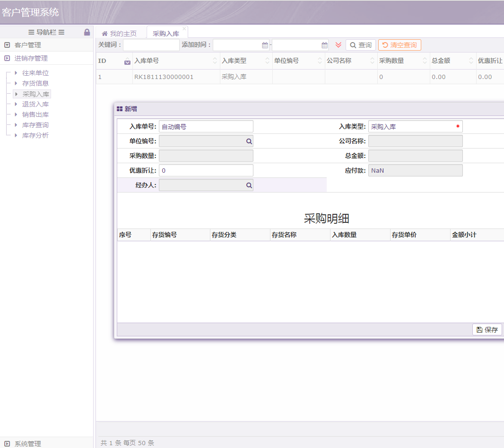
Task: Click search icon in 经办人 field
Action: 249,185
